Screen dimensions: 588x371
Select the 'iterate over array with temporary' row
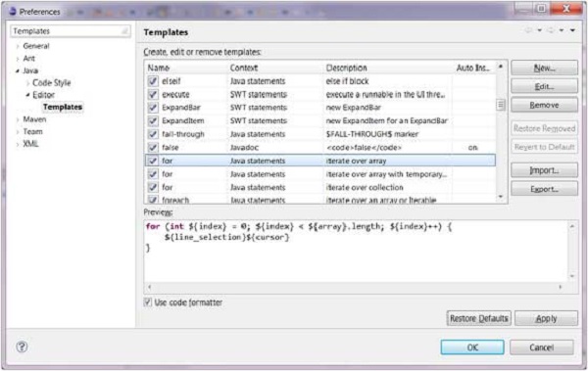(x=319, y=174)
